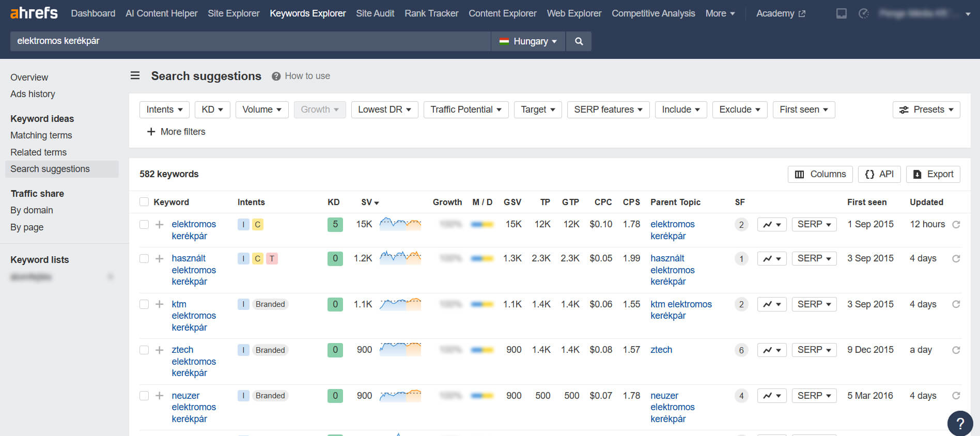Open the trend chart button in használt row
Image resolution: width=980 pixels, height=436 pixels.
pos(772,258)
